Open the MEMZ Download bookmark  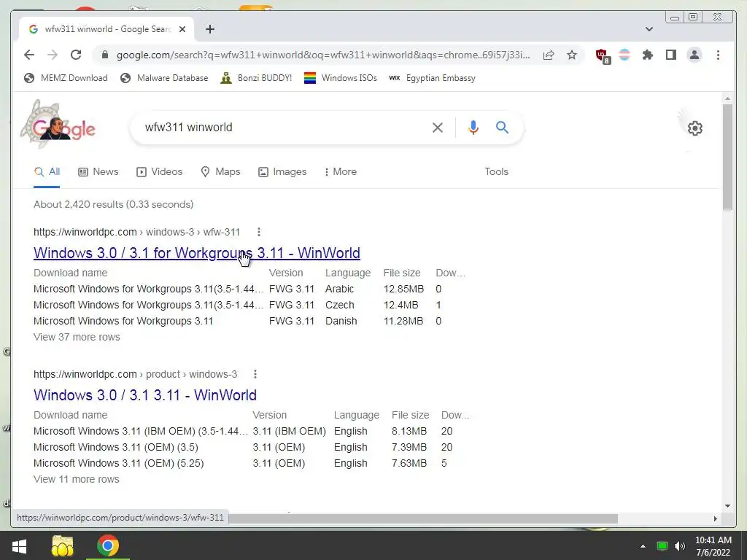pos(66,78)
